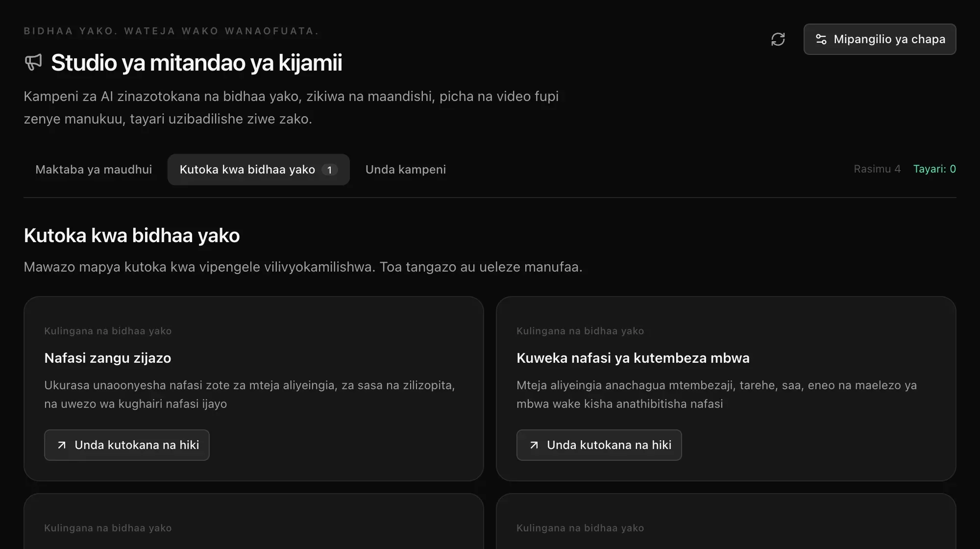Click the Mawazo mapya kutoka kwa vipengele text
The image size is (980, 549).
click(x=303, y=267)
